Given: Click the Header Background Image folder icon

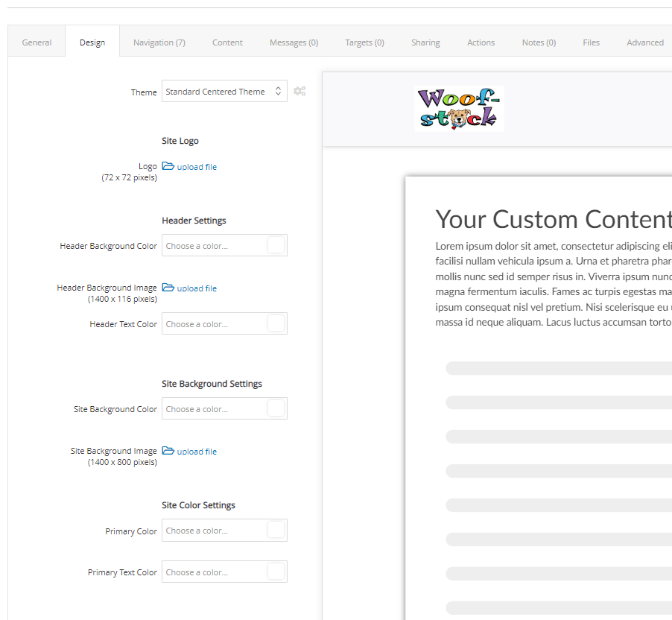Looking at the screenshot, I should coord(168,288).
